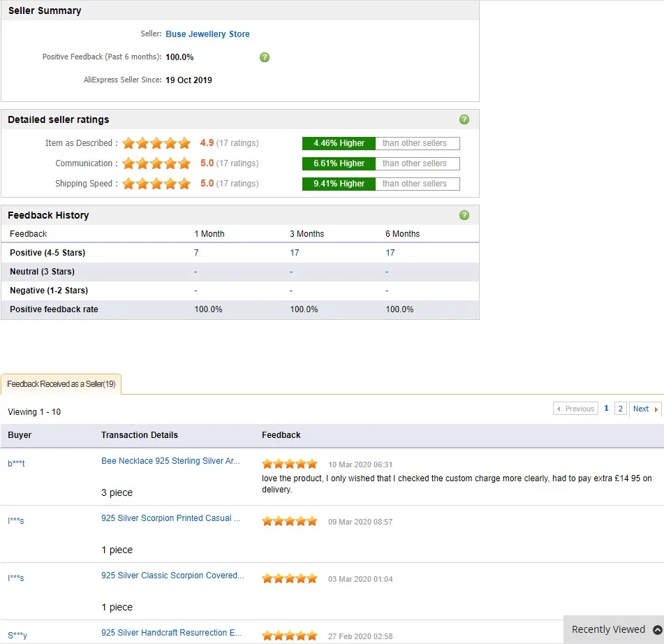Click the Positive feedback rate row label
664x644 pixels.
[54, 309]
